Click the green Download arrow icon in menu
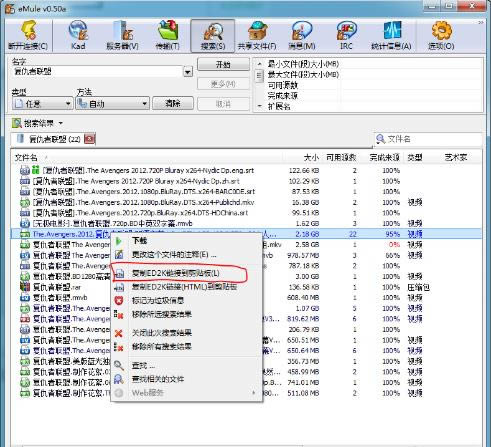Image resolution: width=491 pixels, height=447 pixels. 119,241
